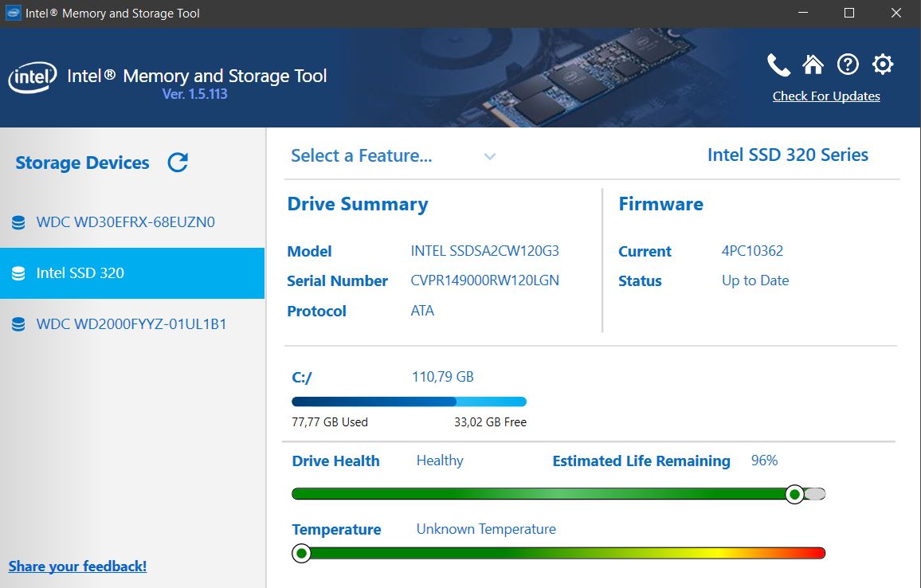The image size is (921, 588).
Task: Select Intel SSD 320 in device list
Action: 80,273
